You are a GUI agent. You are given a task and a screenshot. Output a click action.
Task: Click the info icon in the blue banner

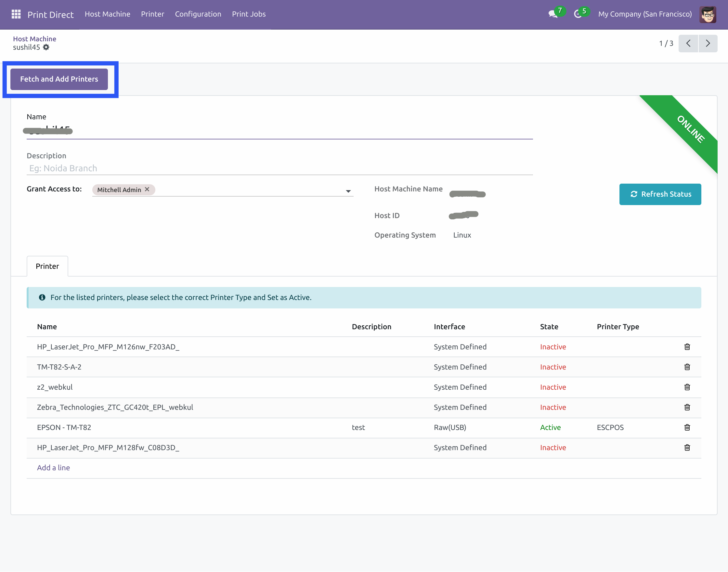pos(42,297)
